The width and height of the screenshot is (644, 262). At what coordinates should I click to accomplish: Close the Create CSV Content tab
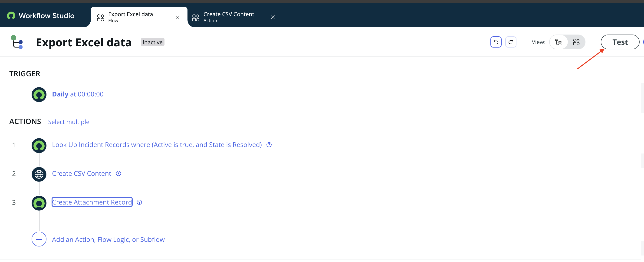click(273, 17)
